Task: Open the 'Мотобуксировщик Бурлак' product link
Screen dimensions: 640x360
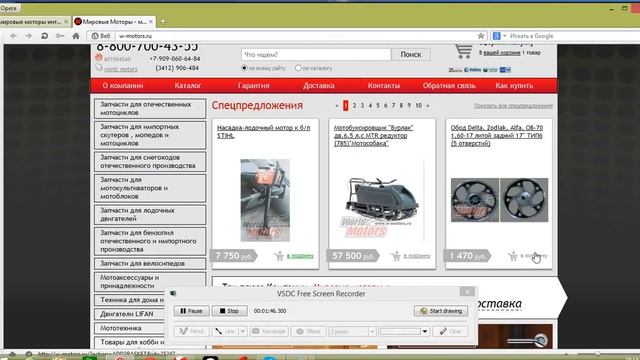Action: pos(373,136)
